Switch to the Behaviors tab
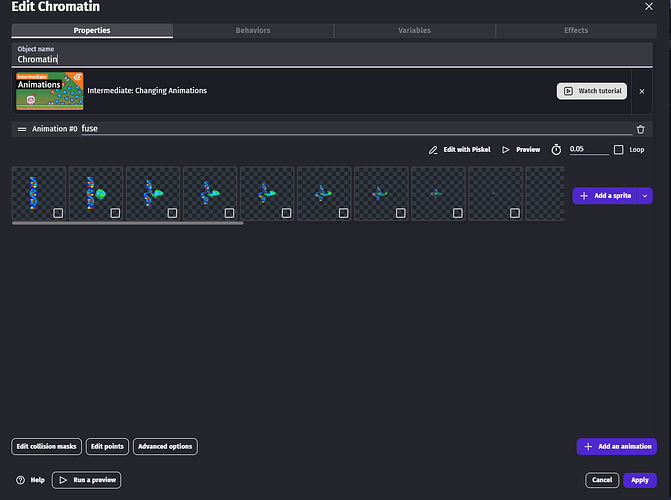The image size is (671, 500). pyautogui.click(x=253, y=31)
